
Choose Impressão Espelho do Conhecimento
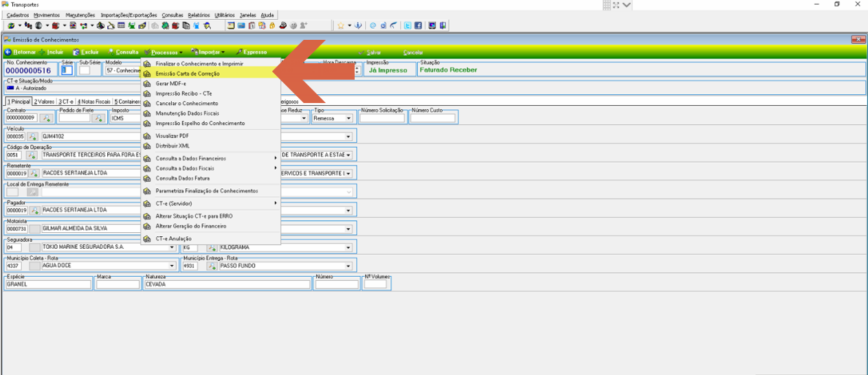click(210, 124)
